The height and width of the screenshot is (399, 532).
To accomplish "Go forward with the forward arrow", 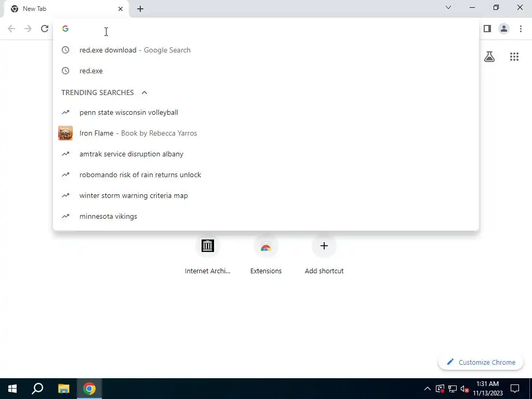I will coord(28,29).
